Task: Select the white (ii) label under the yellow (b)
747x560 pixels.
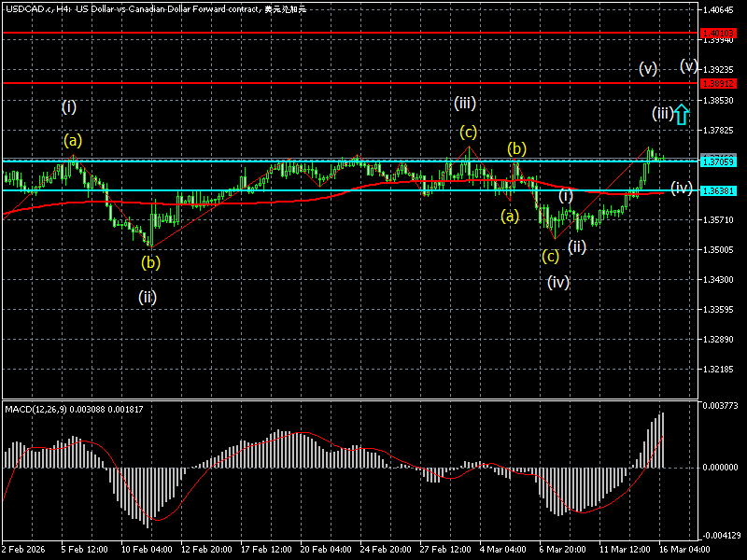Action: 148,297
